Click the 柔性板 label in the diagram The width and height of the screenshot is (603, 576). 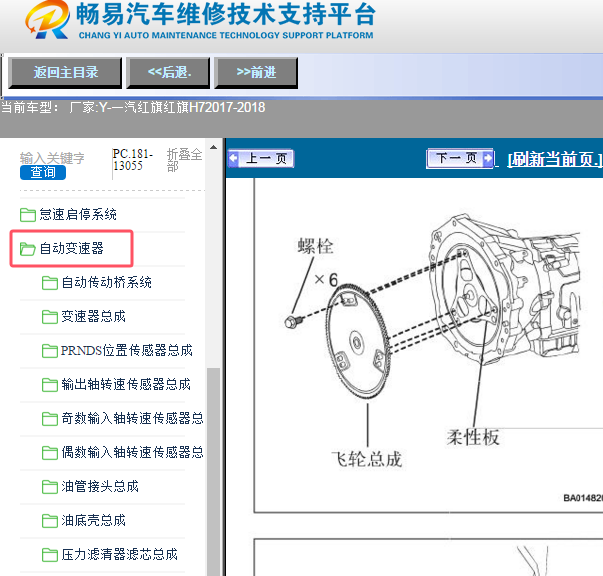473,437
